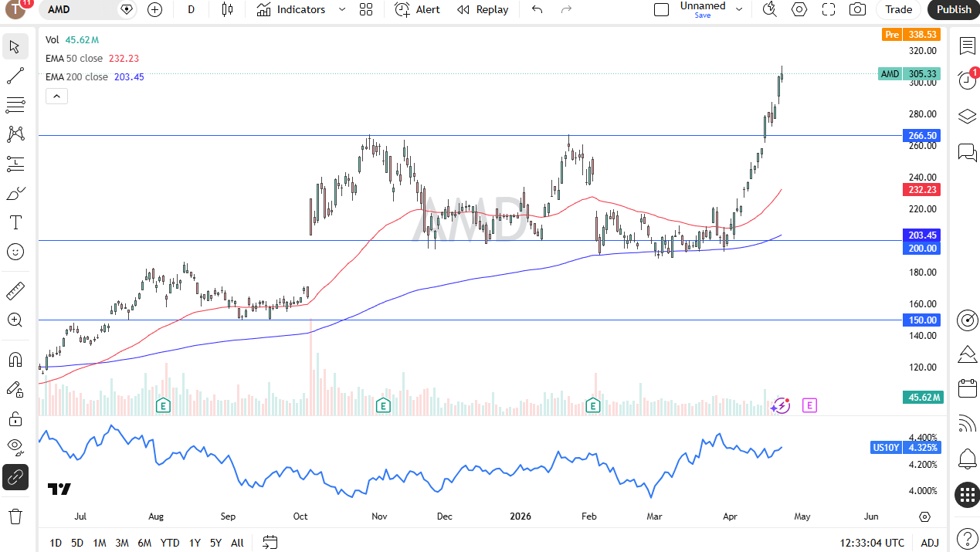Toggle the drawings link sync button
The height and width of the screenshot is (552, 980).
click(x=15, y=477)
